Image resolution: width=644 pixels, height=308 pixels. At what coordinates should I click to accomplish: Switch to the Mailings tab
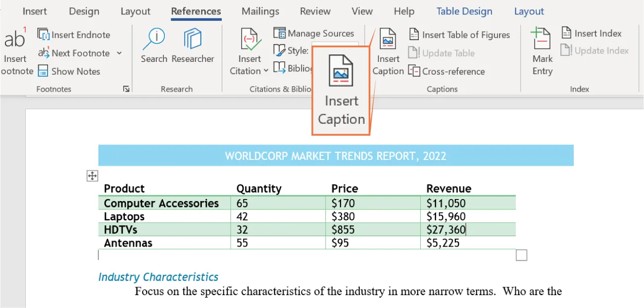(x=260, y=11)
